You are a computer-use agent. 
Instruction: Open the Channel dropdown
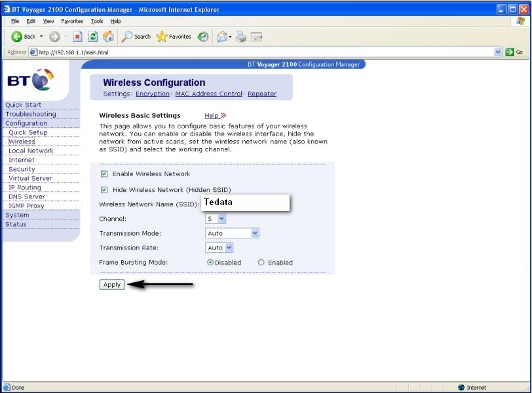216,219
